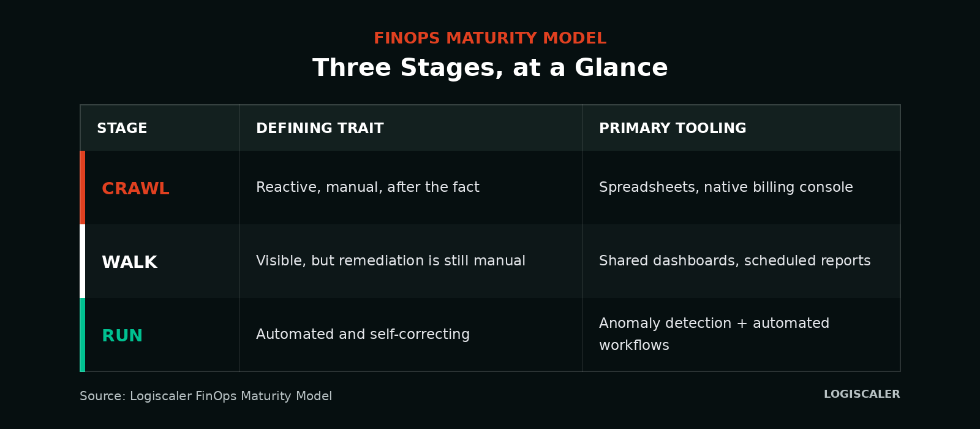
Task: Click the FINOPS MATURITY MODEL heading
Action: (490, 39)
